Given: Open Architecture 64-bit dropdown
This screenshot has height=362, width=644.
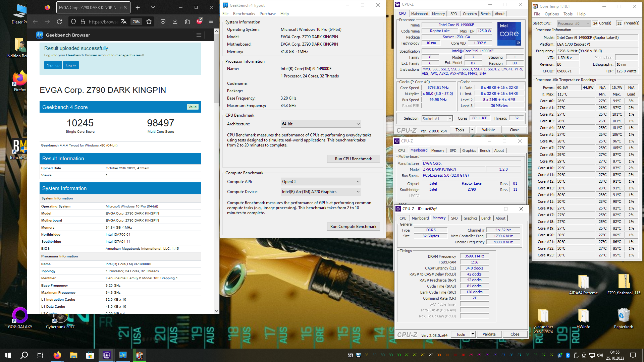Looking at the screenshot, I should [321, 124].
